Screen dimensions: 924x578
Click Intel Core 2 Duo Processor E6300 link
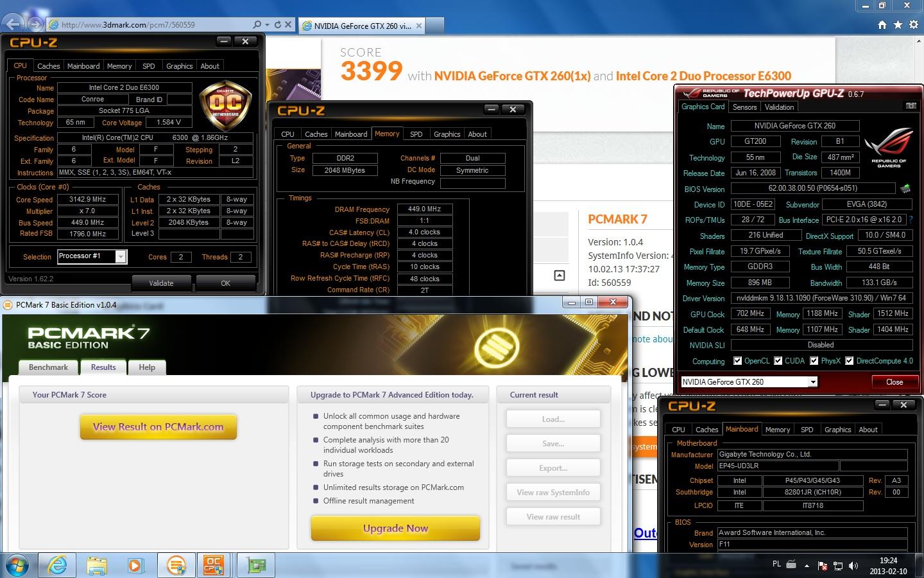point(703,76)
